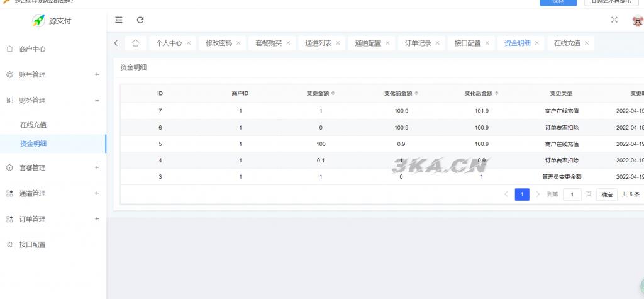The width and height of the screenshot is (644, 299).
Task: Toggle fullscreen with the expand icon
Action: point(614,20)
